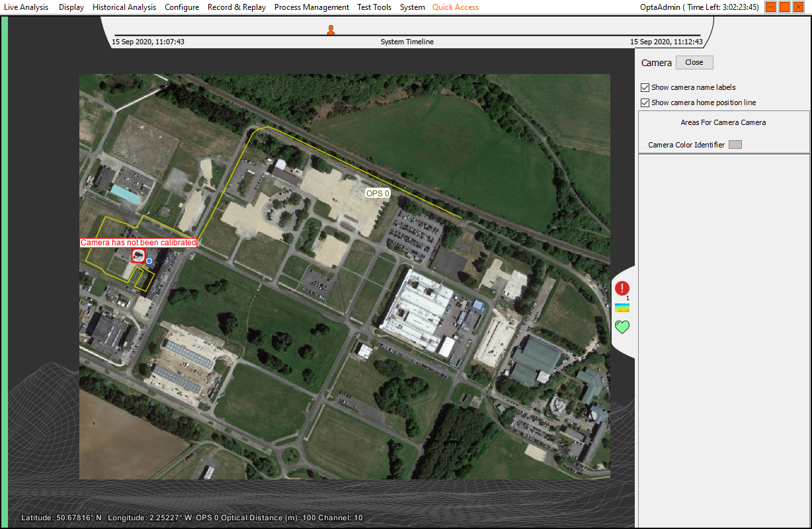
Task: Click the first orange window button
Action: [771, 7]
